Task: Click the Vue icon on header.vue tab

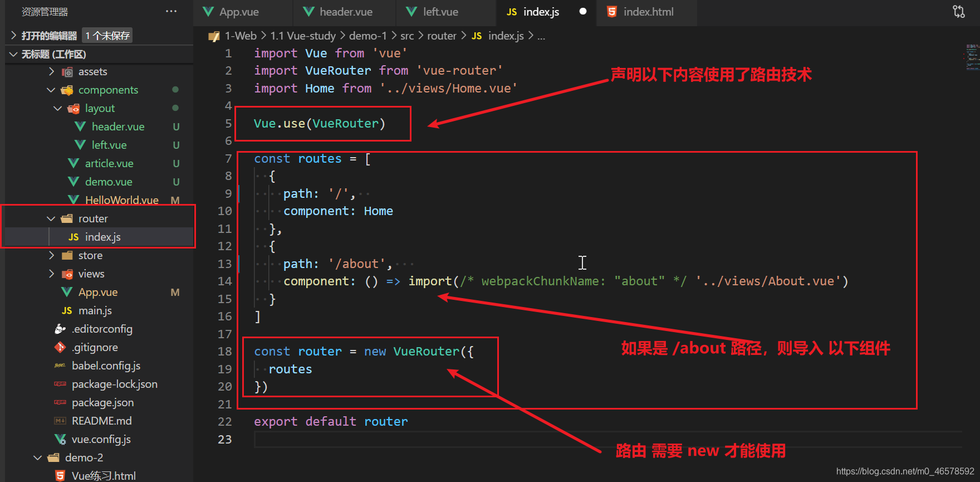Action: (308, 12)
